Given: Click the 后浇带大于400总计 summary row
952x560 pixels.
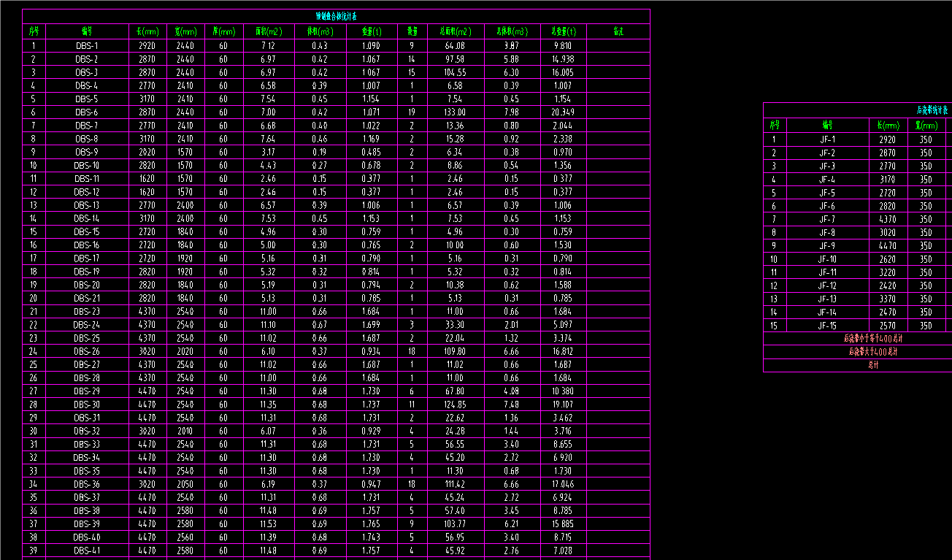Looking at the screenshot, I should coord(873,352).
